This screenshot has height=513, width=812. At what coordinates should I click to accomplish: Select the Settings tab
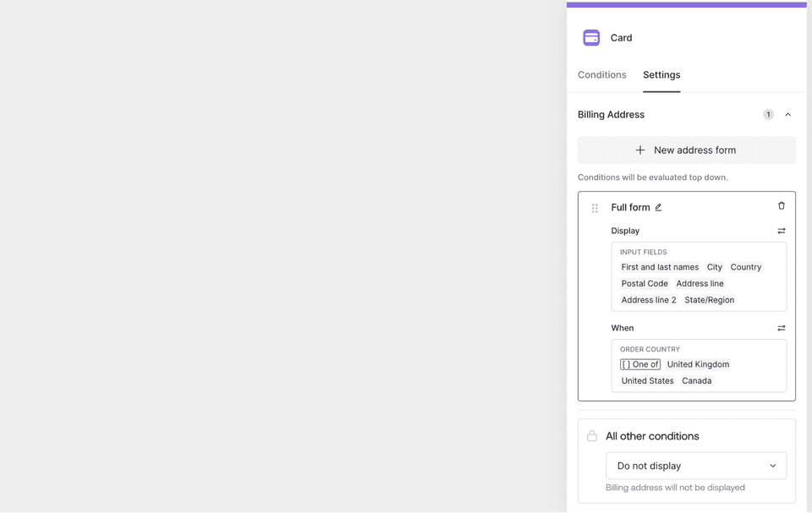click(x=661, y=75)
